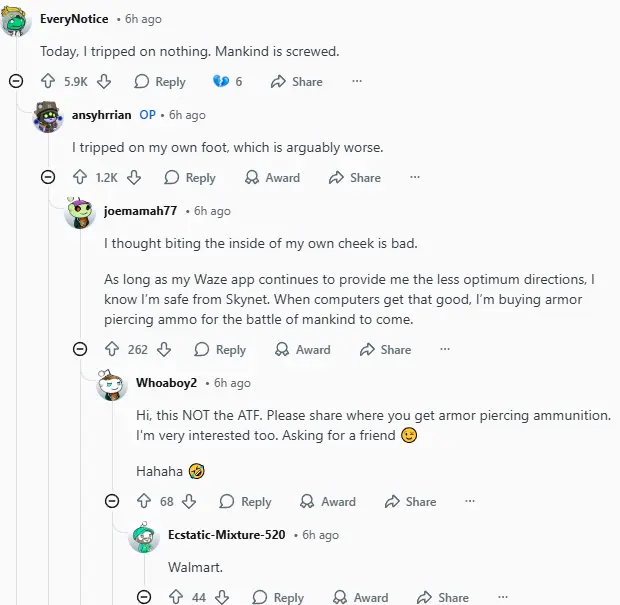Open ansyhrrian's profile via username
The width and height of the screenshot is (620, 605).
point(102,115)
